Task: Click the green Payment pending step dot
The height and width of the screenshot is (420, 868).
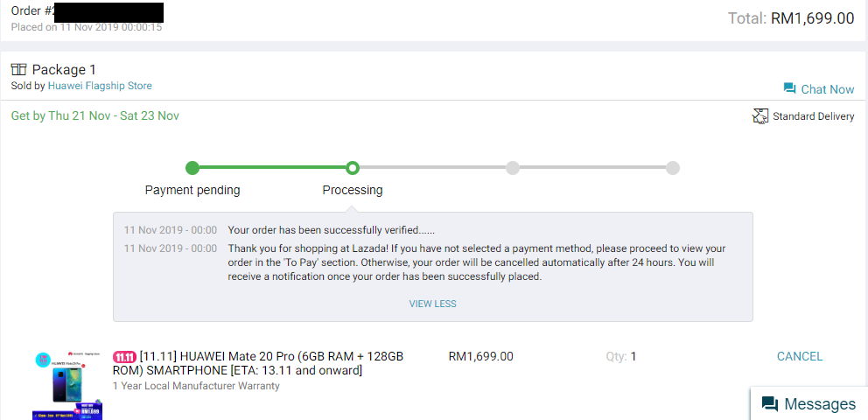Action: [x=192, y=167]
